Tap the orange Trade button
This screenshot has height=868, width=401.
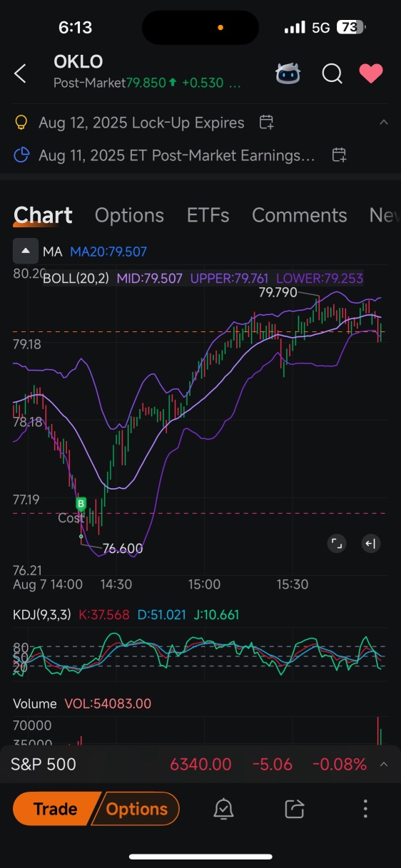55,809
